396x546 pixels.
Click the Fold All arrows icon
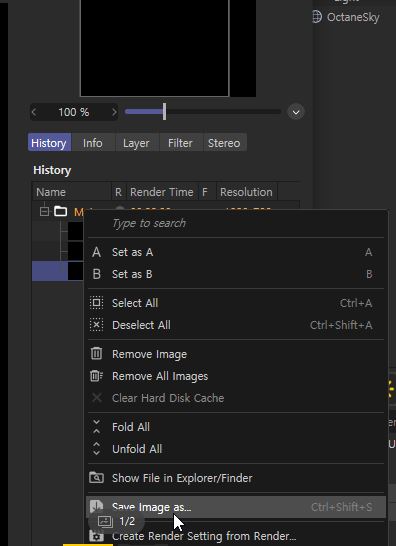96,427
